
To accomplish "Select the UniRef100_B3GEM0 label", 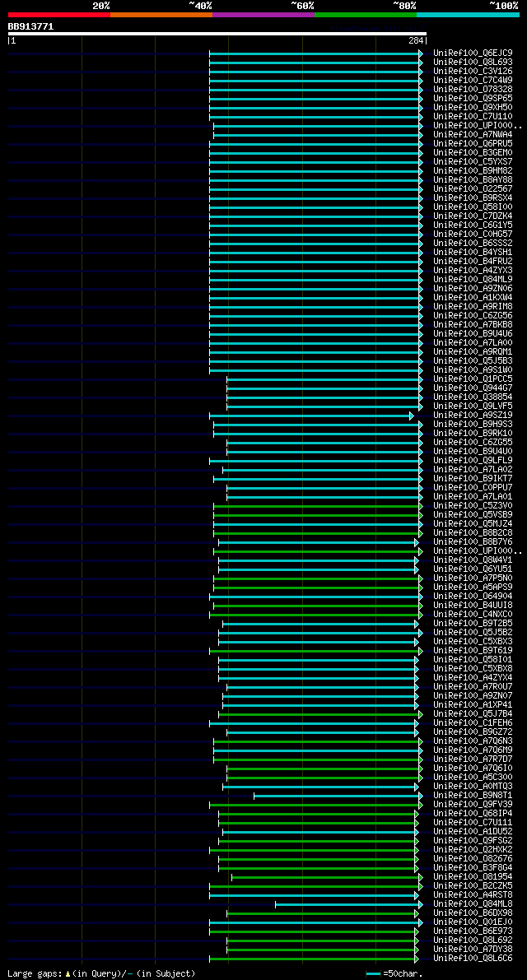I will tap(473, 152).
